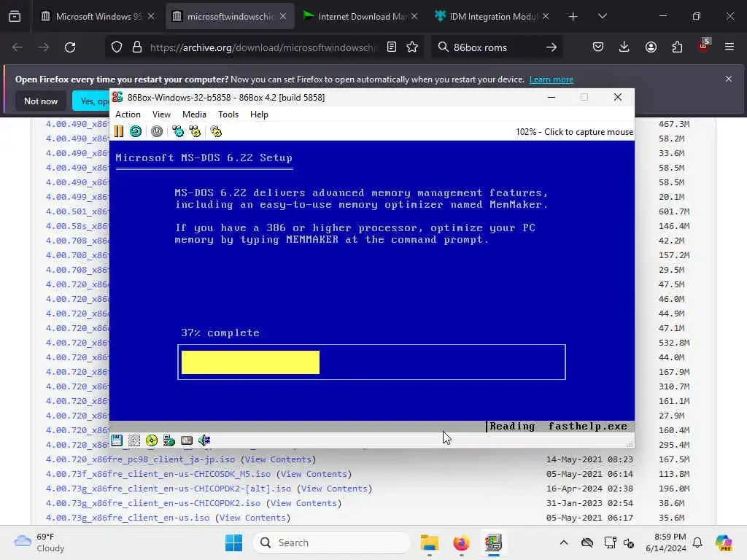Open 4.00.720_x86fre_pc98_client_ja-jp.iso link

(140, 459)
